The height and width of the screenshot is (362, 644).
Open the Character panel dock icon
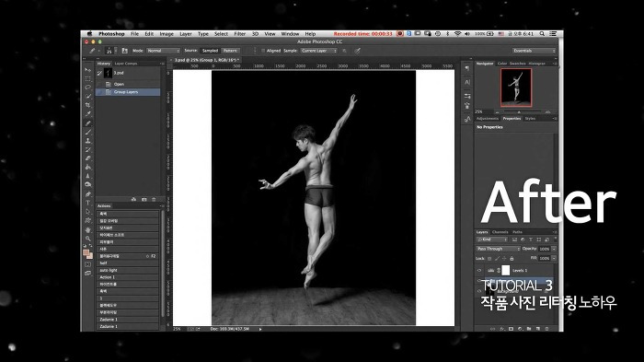point(467,82)
